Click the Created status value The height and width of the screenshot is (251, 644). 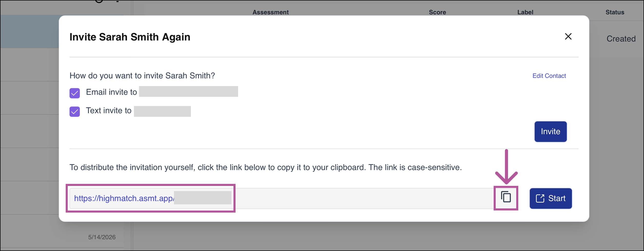coord(621,39)
